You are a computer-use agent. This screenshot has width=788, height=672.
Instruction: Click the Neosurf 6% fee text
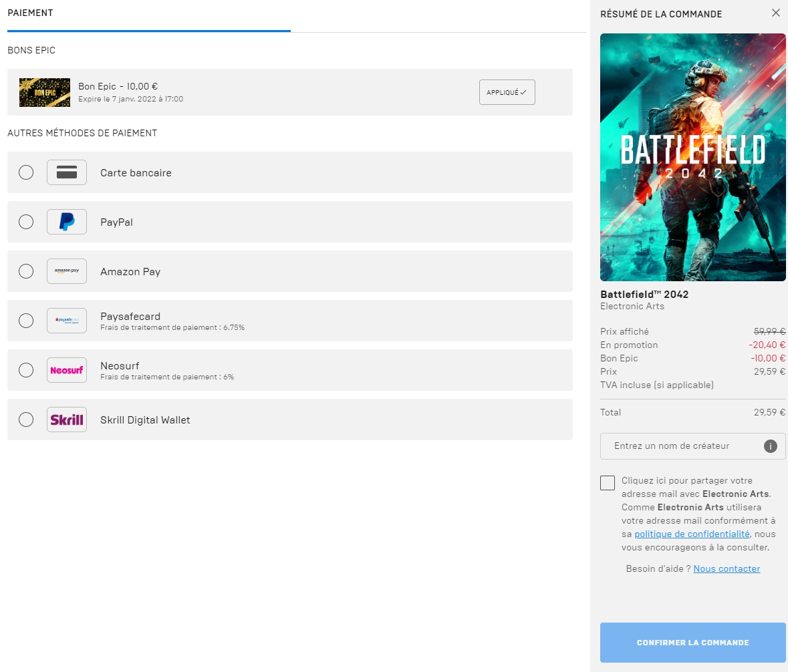(x=167, y=377)
